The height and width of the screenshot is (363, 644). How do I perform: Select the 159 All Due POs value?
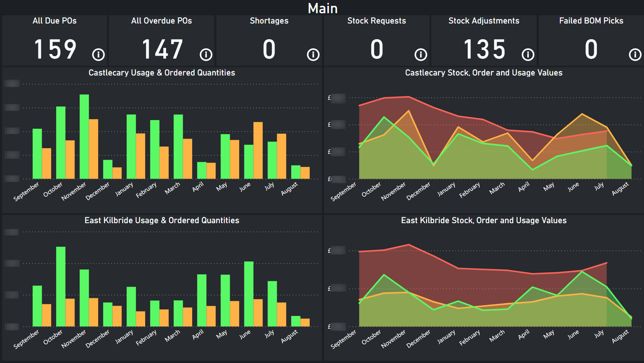tap(55, 49)
